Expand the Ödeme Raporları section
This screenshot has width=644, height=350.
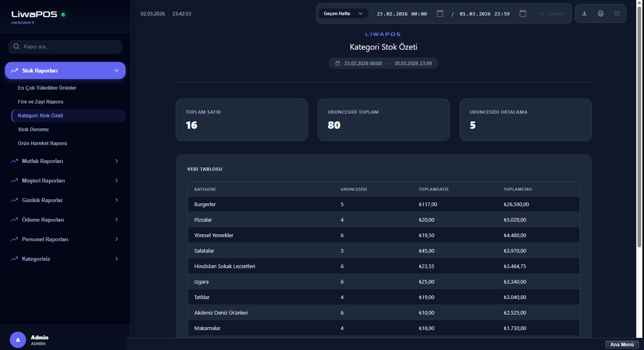tap(117, 220)
